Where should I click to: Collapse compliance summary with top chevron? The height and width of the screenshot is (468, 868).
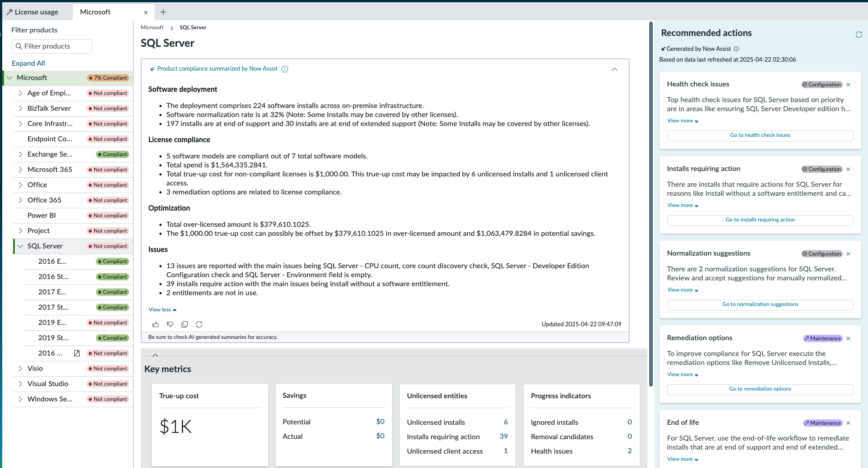(x=615, y=69)
